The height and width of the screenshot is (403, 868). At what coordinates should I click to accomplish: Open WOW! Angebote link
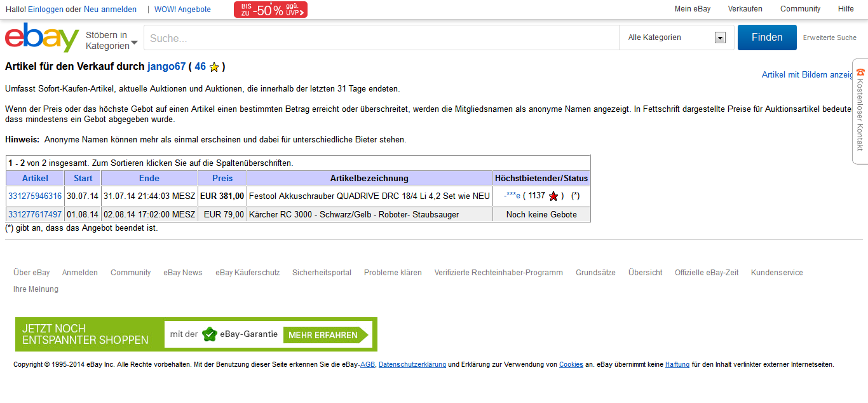tap(182, 10)
